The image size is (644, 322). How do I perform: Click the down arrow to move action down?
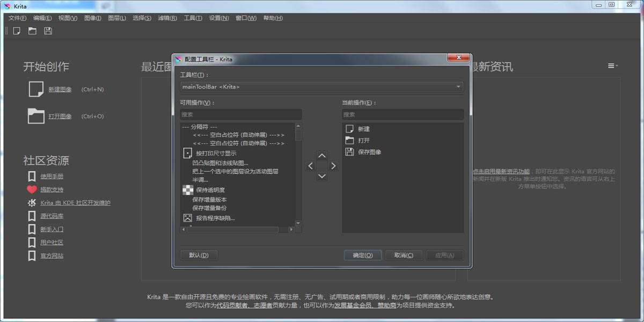pyautogui.click(x=321, y=177)
